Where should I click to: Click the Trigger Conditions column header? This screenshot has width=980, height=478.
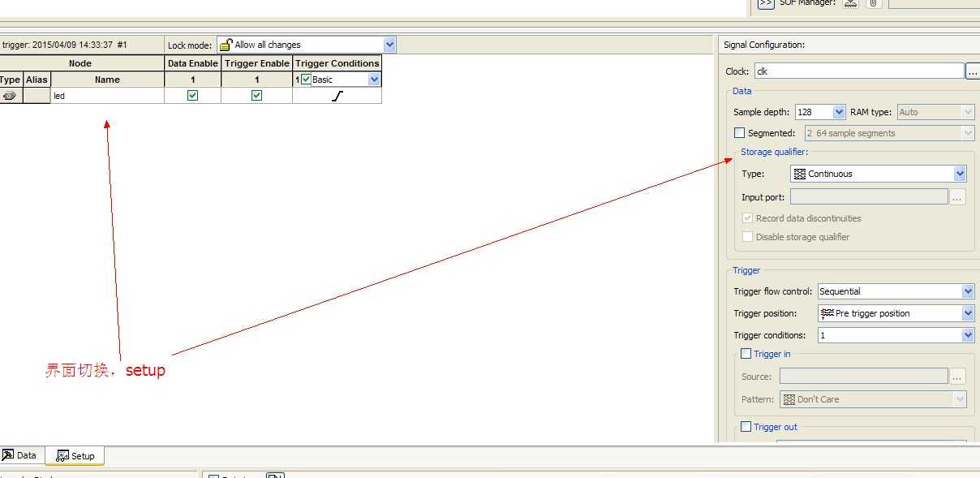(x=337, y=63)
